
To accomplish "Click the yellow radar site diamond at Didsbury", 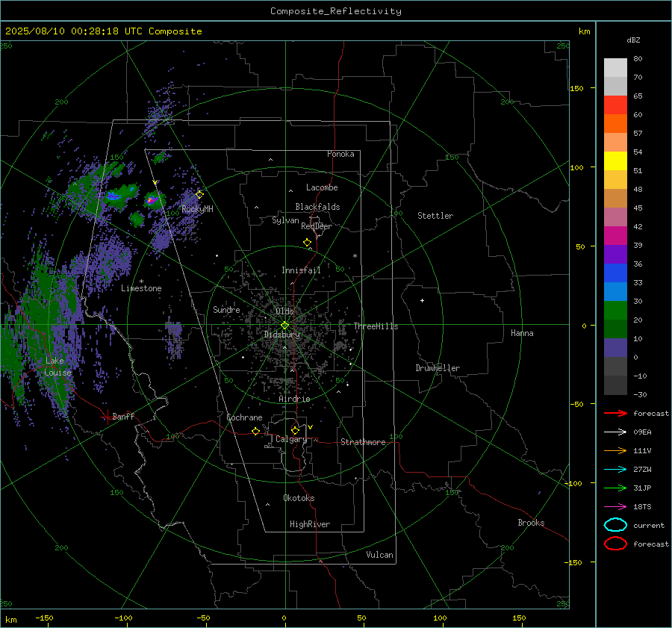I will [x=285, y=326].
